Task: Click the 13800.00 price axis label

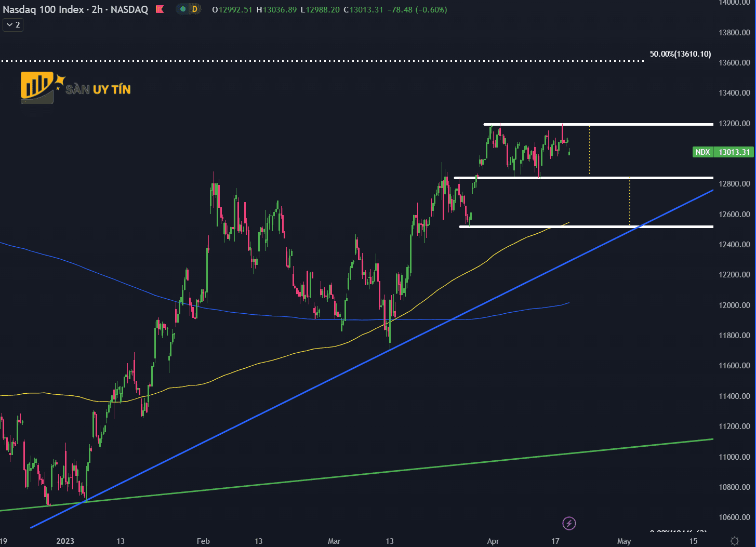Action: (x=734, y=32)
